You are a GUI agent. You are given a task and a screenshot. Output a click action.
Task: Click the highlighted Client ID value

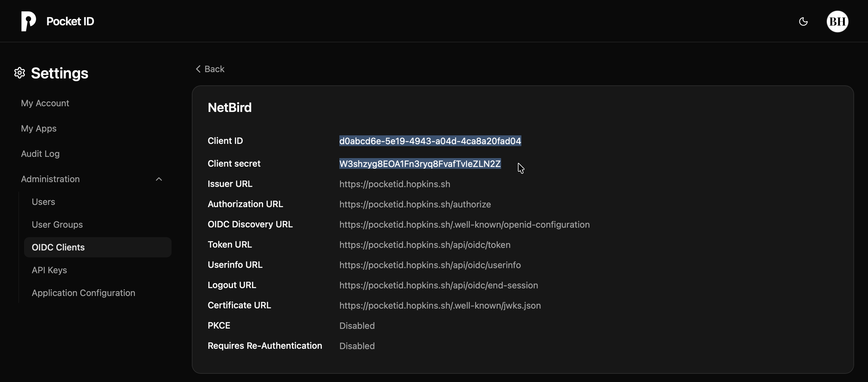coord(430,141)
